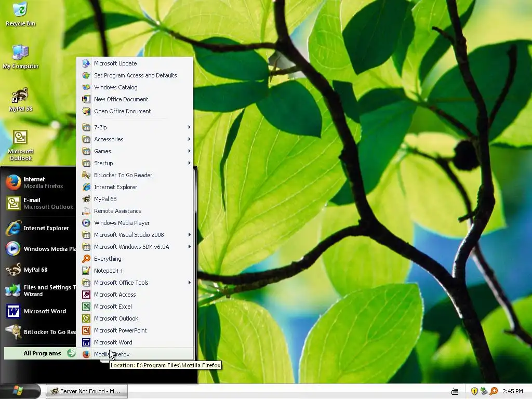Viewport: 532px width, 399px height.
Task: Click BitLocker To Go Reader keys icon in programs list
Action: (86, 175)
